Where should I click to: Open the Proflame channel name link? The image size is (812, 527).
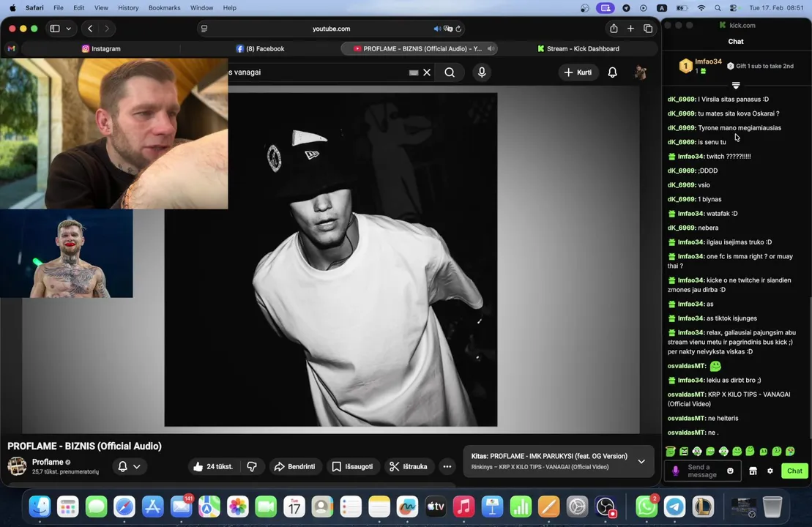[x=48, y=462]
